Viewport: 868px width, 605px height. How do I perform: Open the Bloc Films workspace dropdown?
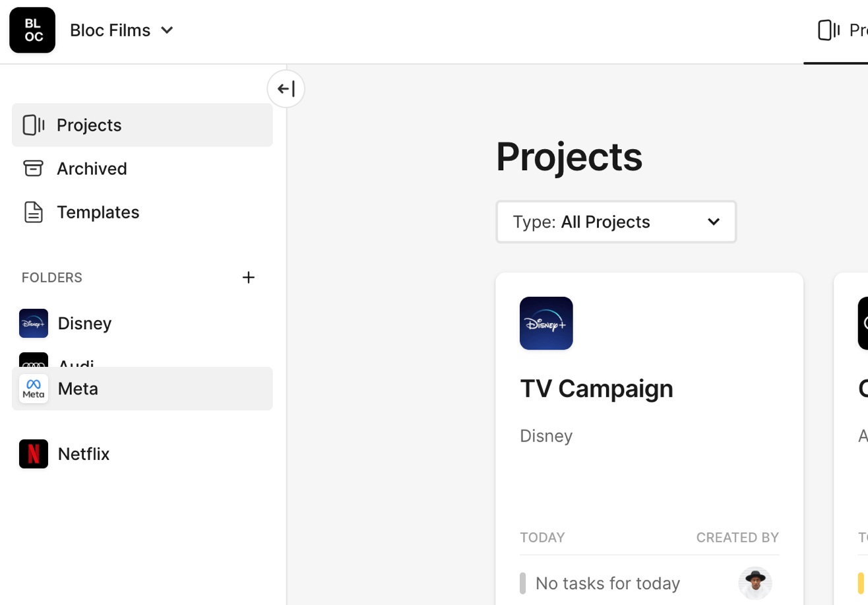(121, 30)
